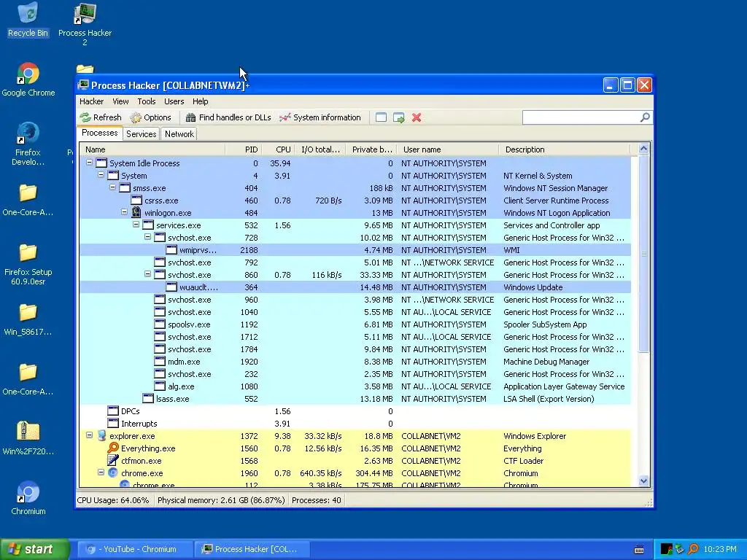Sort by the CPU column header
The image size is (747, 560).
tap(278, 149)
